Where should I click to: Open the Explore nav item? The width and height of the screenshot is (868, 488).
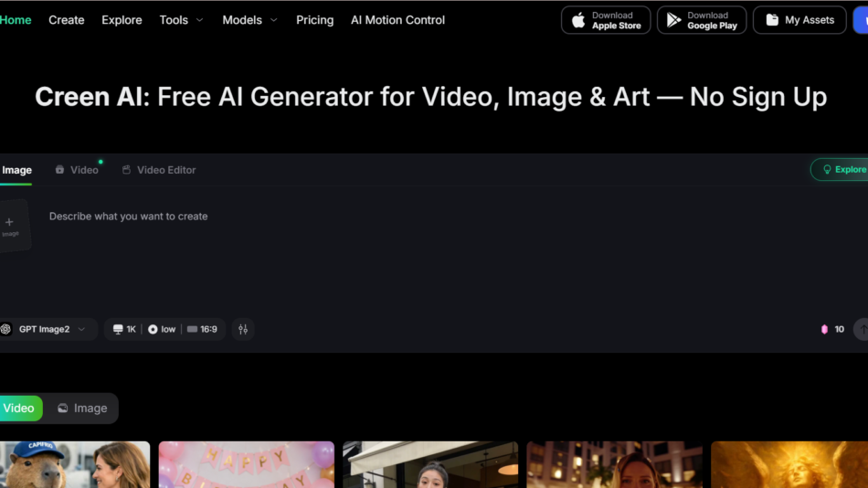click(x=122, y=20)
